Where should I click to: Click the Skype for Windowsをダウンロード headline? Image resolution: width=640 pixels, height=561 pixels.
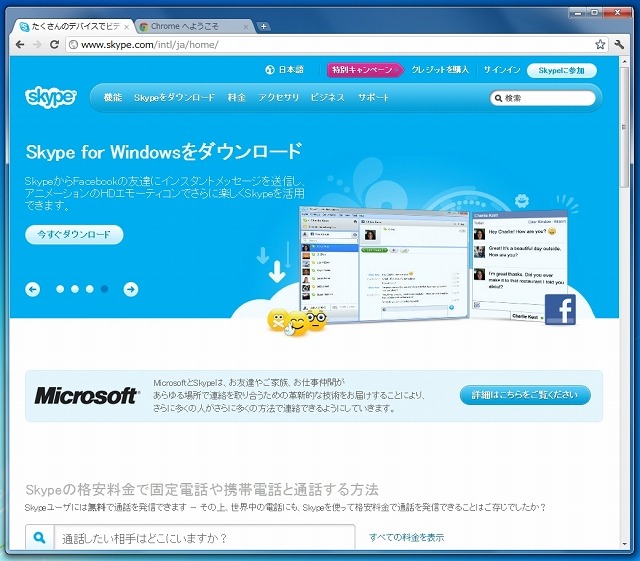[x=164, y=152]
